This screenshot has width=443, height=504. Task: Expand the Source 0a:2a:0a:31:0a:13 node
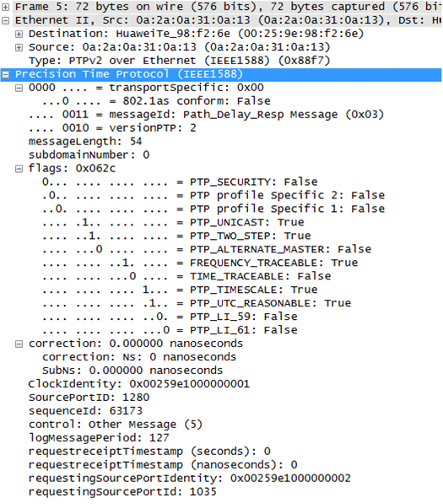tap(19, 47)
